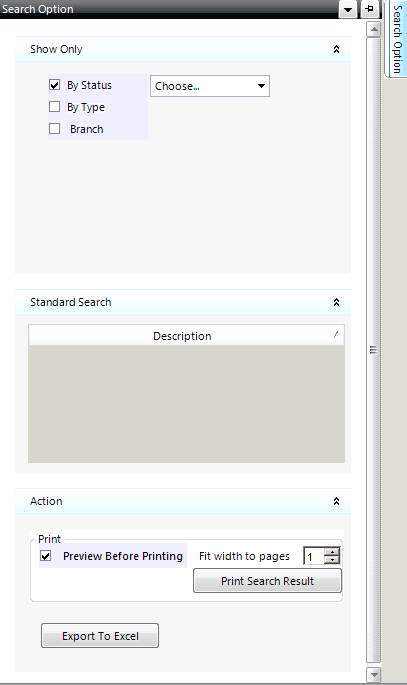Click the Print group label
The height and width of the screenshot is (685, 407).
tap(49, 539)
